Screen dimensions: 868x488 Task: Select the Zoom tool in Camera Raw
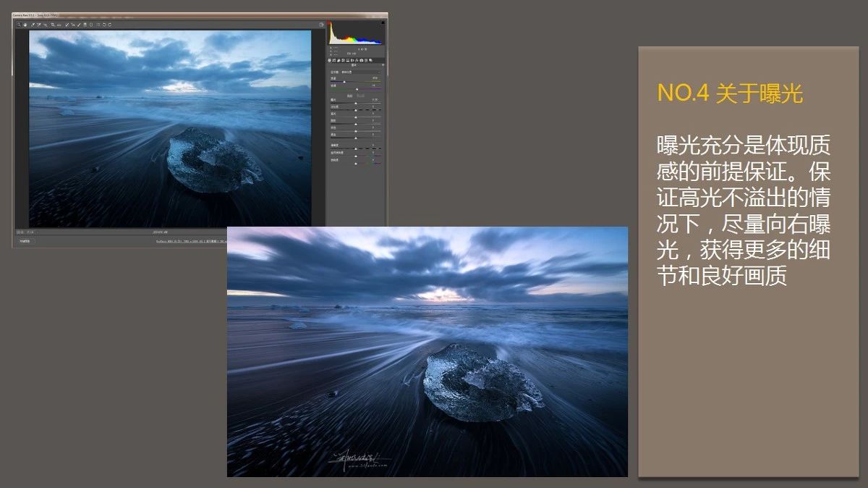[19, 25]
